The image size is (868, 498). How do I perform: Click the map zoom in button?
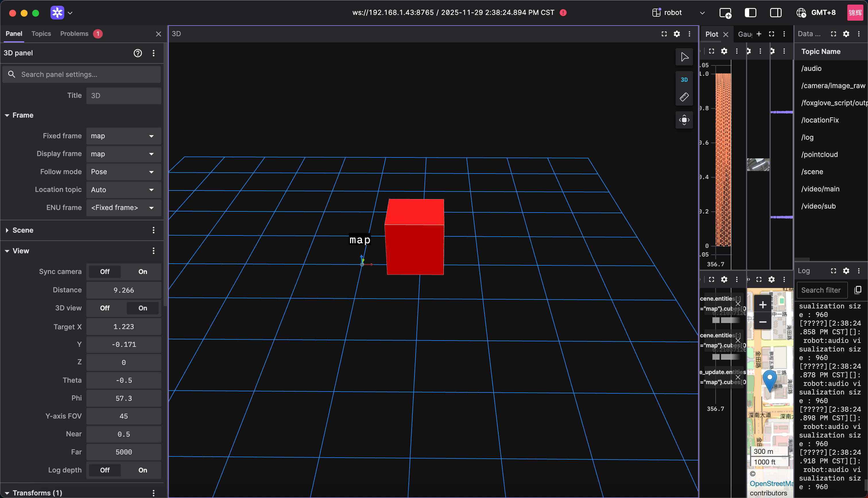coord(763,305)
